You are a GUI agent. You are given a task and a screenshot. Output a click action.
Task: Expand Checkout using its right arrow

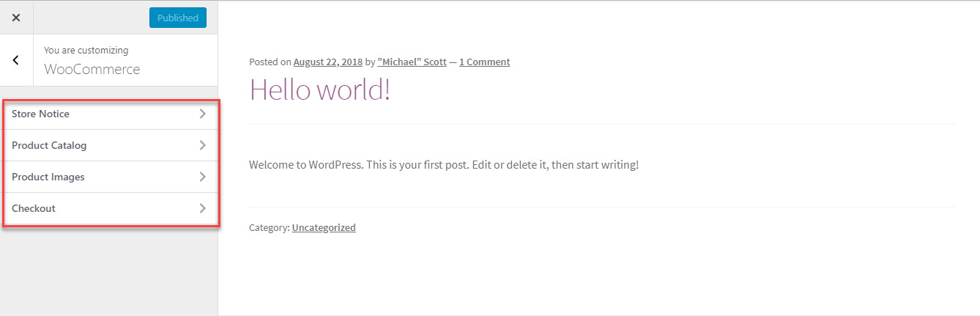[203, 208]
